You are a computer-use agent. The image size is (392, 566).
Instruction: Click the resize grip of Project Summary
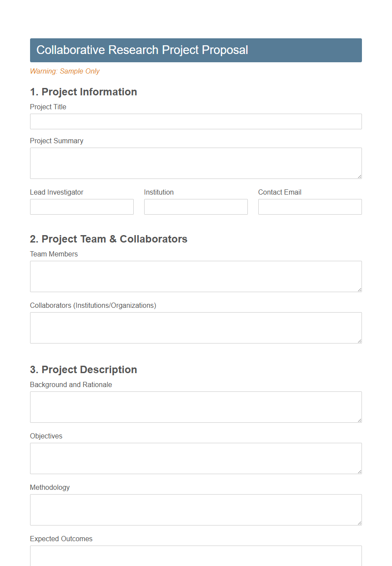[359, 175]
